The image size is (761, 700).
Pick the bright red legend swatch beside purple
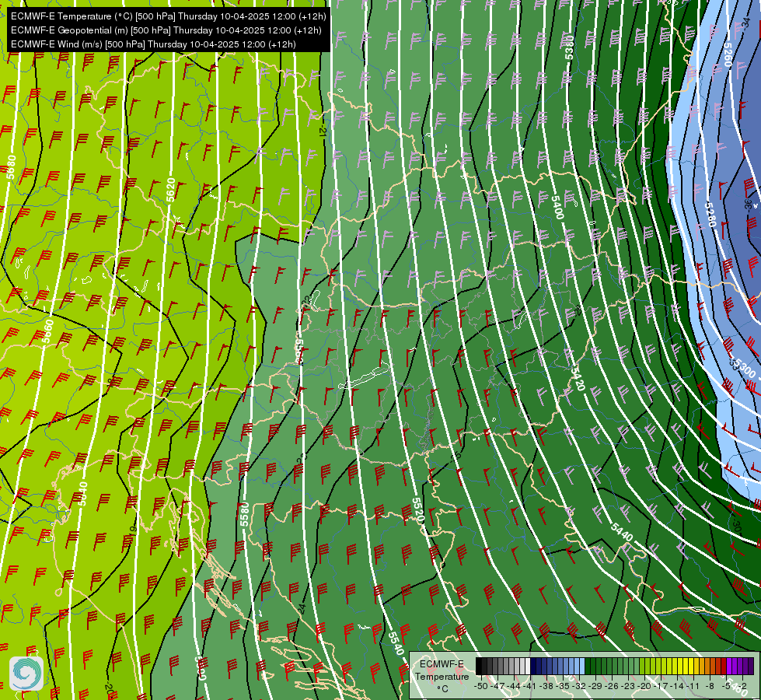(x=724, y=666)
